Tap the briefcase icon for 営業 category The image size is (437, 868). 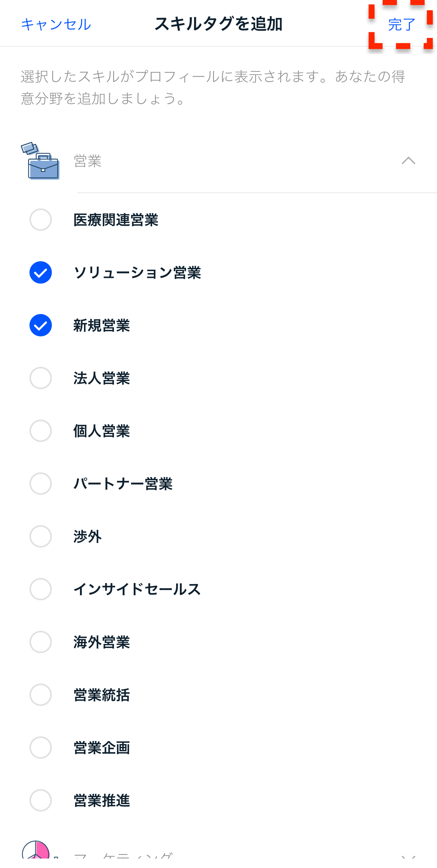41,161
